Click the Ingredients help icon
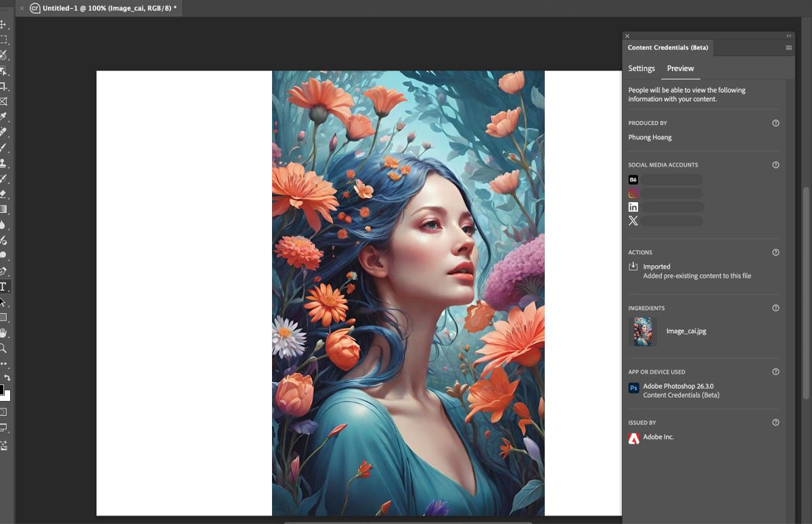812x524 pixels. pyautogui.click(x=775, y=308)
